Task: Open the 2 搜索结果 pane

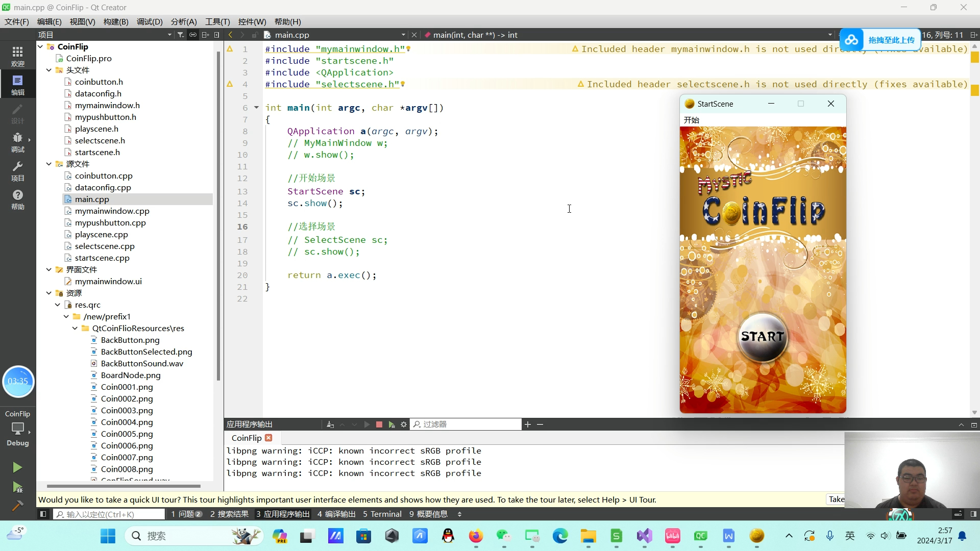Action: tap(229, 514)
